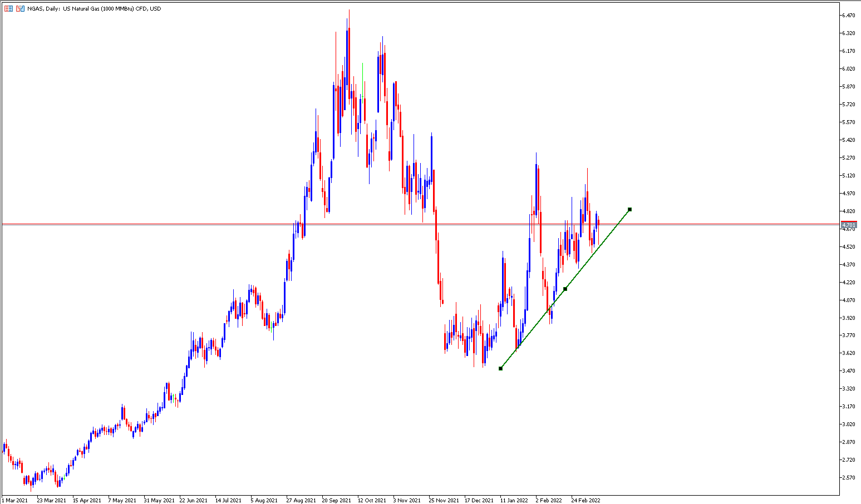
Task: Click the 6.470 price scale label
Action: [x=849, y=16]
